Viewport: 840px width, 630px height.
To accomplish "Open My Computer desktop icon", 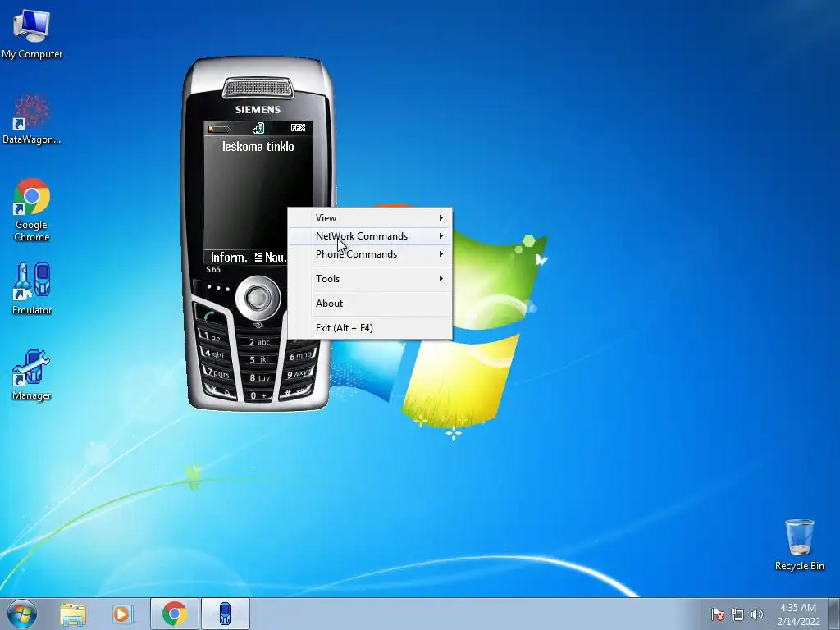I will [32, 34].
